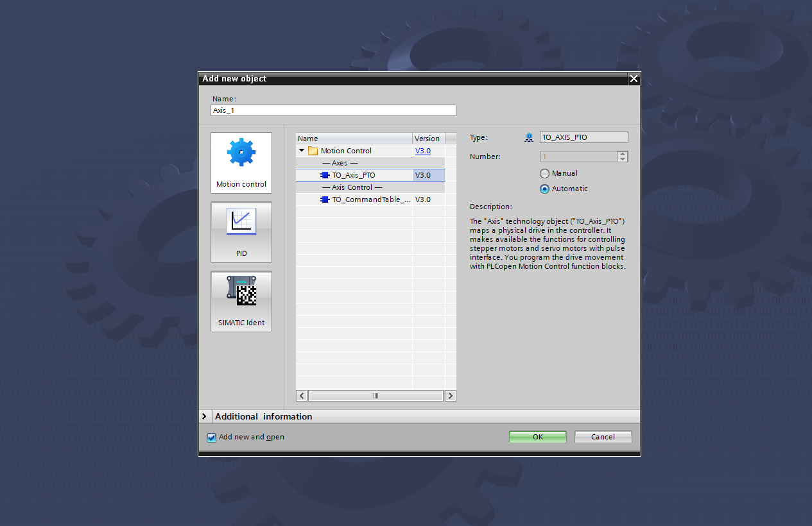Click the Motion Control folder icon

pos(313,151)
